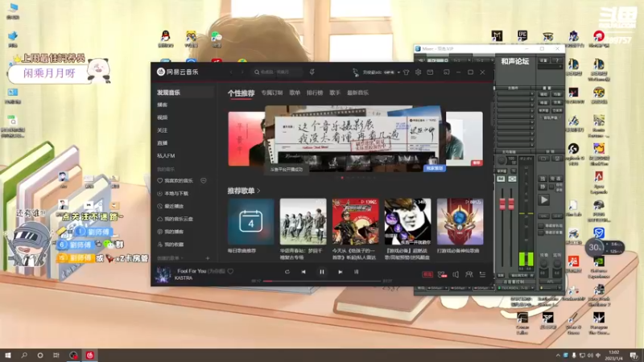Open WeChat desktop icon

click(x=217, y=39)
